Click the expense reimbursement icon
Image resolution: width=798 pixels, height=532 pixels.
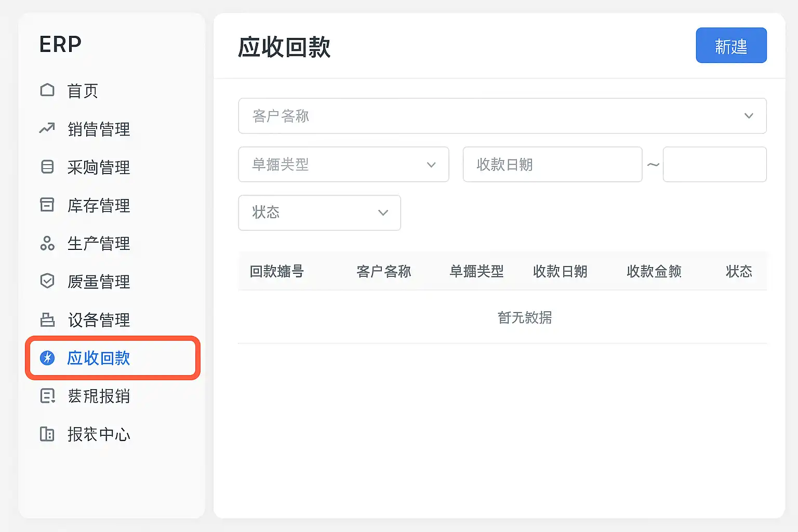[x=47, y=396]
